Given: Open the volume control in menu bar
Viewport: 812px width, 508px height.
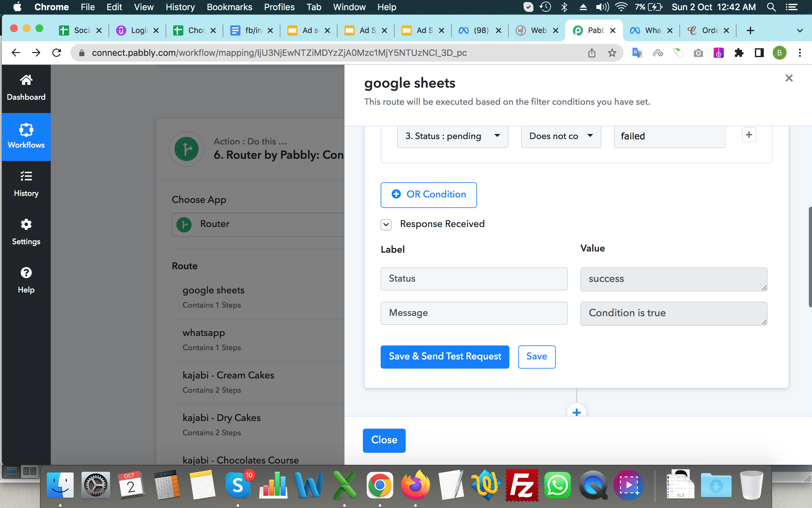Looking at the screenshot, I should pyautogui.click(x=602, y=7).
